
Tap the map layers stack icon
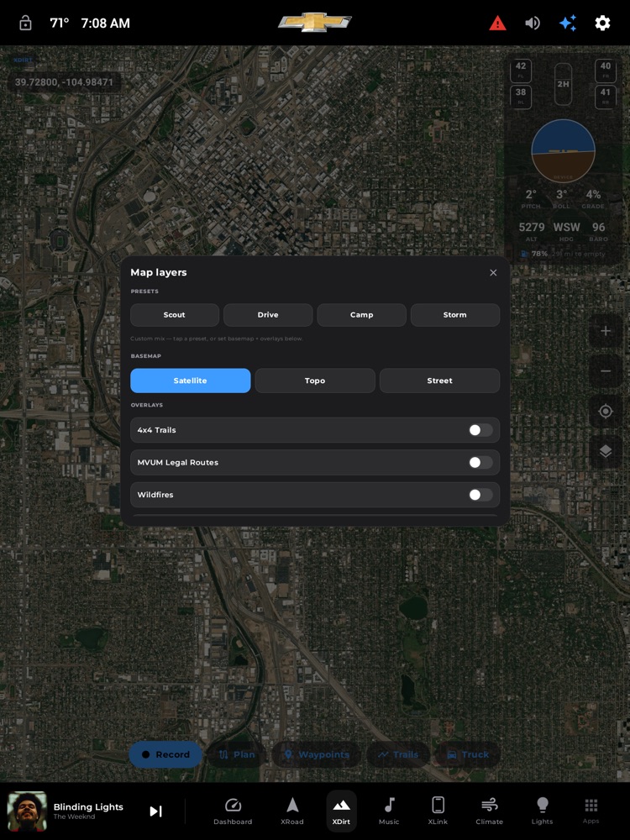[x=606, y=451]
